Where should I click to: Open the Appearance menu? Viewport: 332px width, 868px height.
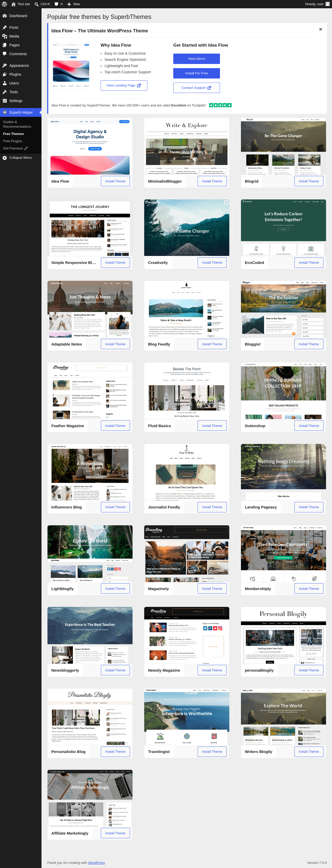coord(20,66)
